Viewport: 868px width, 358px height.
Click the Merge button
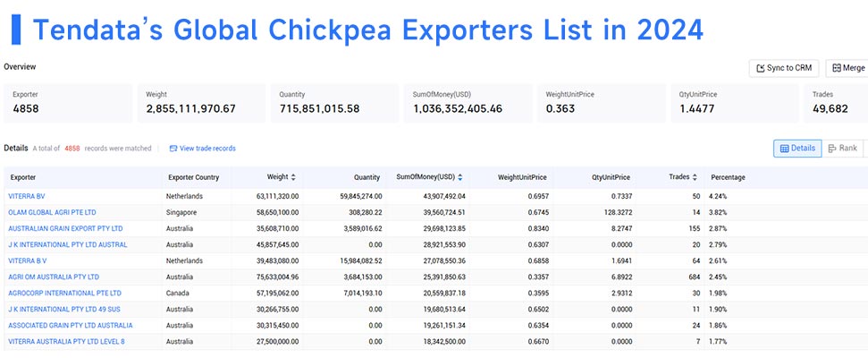click(x=847, y=68)
